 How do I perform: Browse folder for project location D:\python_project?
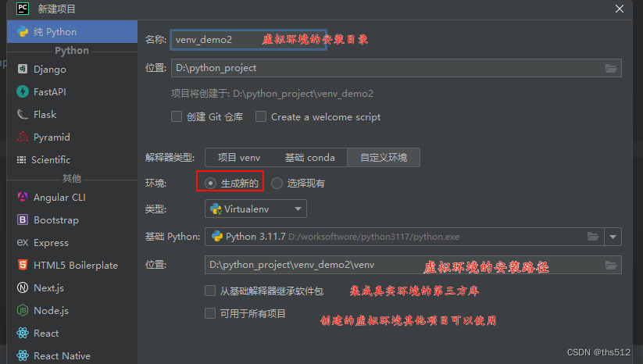611,68
